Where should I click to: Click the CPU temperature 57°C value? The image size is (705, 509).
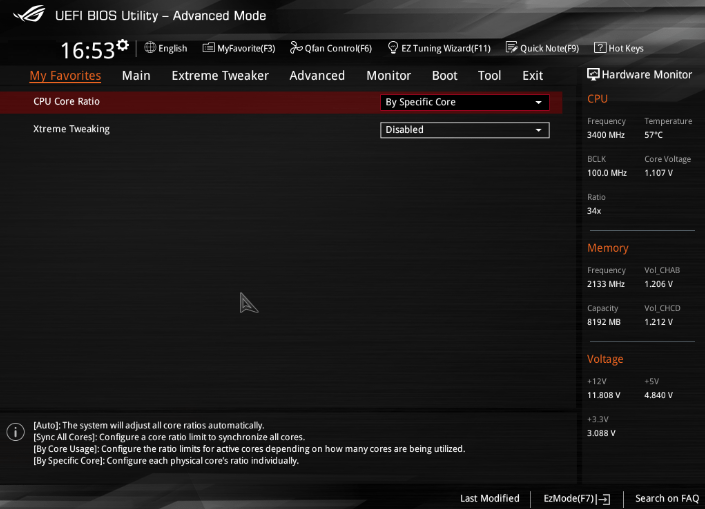[x=653, y=135]
